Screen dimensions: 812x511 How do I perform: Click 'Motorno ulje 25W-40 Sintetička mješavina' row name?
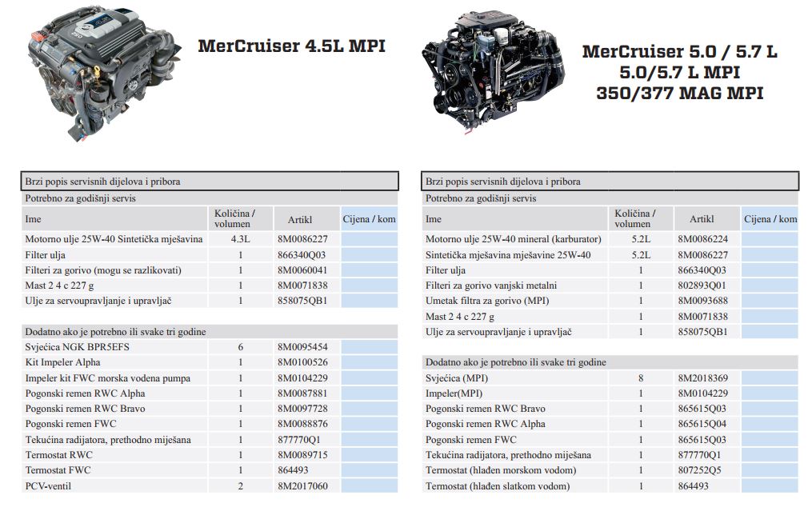point(114,239)
